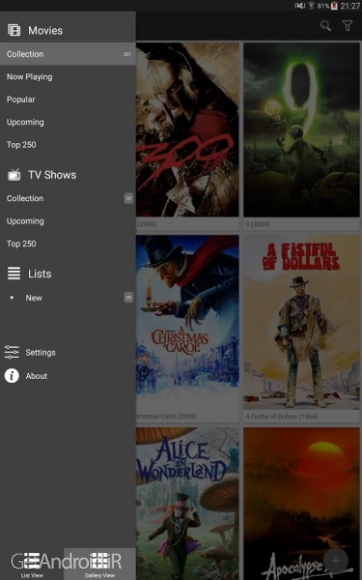
Task: Open the Apocalypse Now poster
Action: coord(301,503)
